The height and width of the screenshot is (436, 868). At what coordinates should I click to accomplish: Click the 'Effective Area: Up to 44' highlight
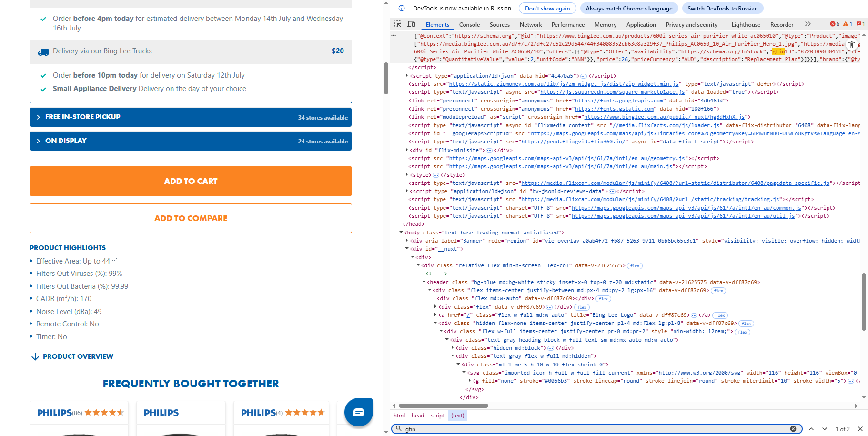77,261
